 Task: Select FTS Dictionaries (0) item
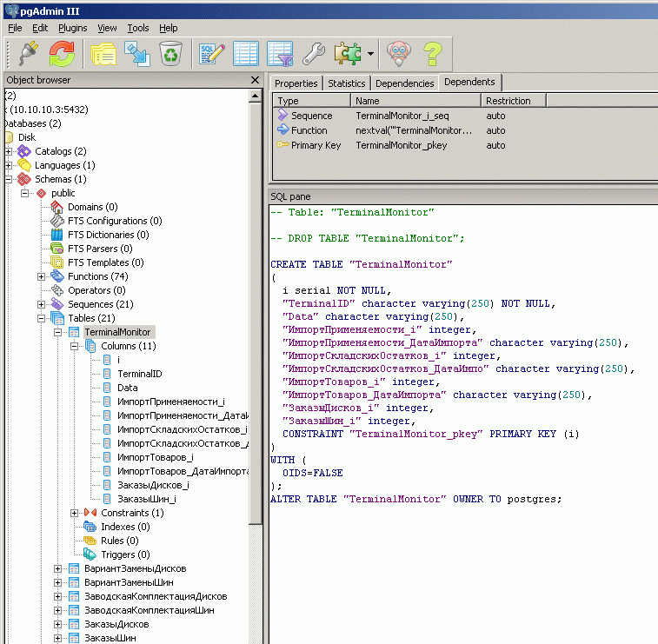point(109,235)
